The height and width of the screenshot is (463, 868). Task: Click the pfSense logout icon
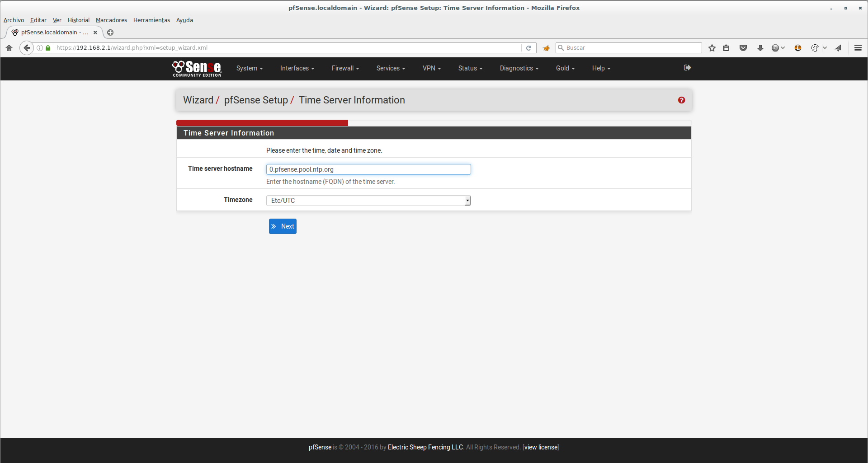tap(687, 68)
